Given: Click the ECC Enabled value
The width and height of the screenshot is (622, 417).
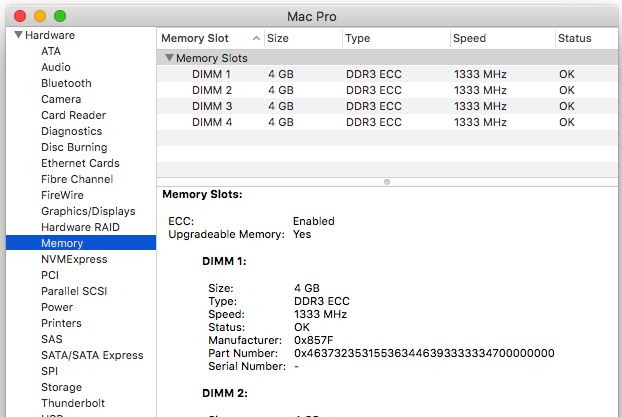Looking at the screenshot, I should click(313, 221).
